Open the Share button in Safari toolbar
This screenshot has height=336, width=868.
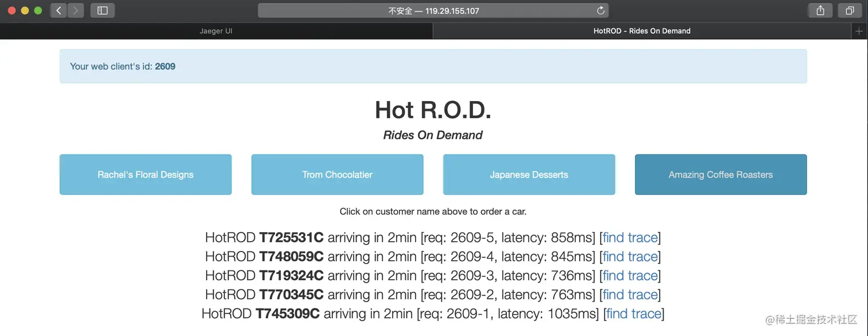pyautogui.click(x=820, y=10)
